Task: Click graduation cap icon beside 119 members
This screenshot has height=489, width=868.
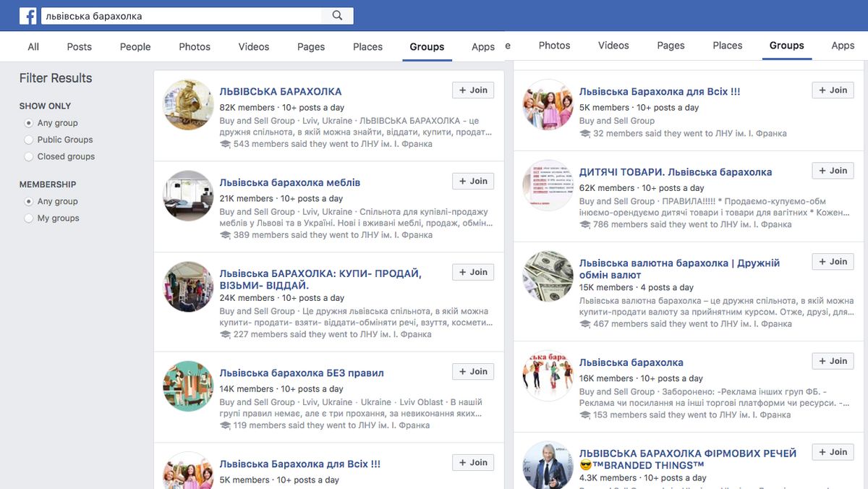Action: [x=225, y=425]
